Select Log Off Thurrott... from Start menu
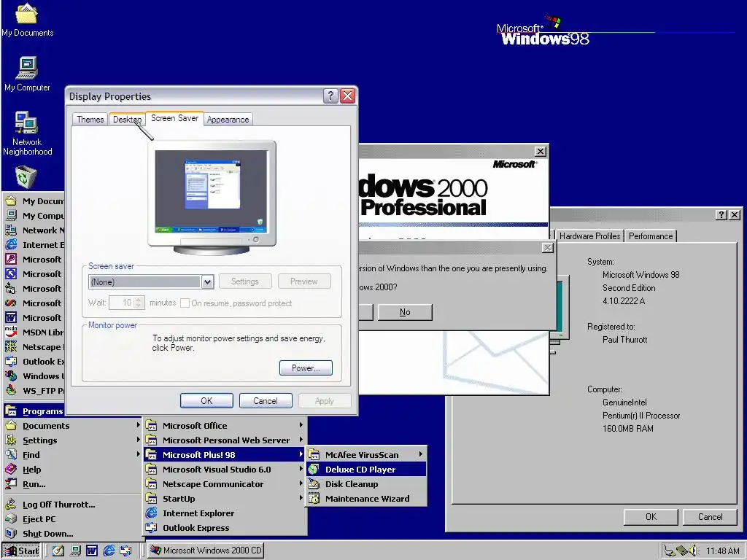The height and width of the screenshot is (560, 747). [74, 505]
